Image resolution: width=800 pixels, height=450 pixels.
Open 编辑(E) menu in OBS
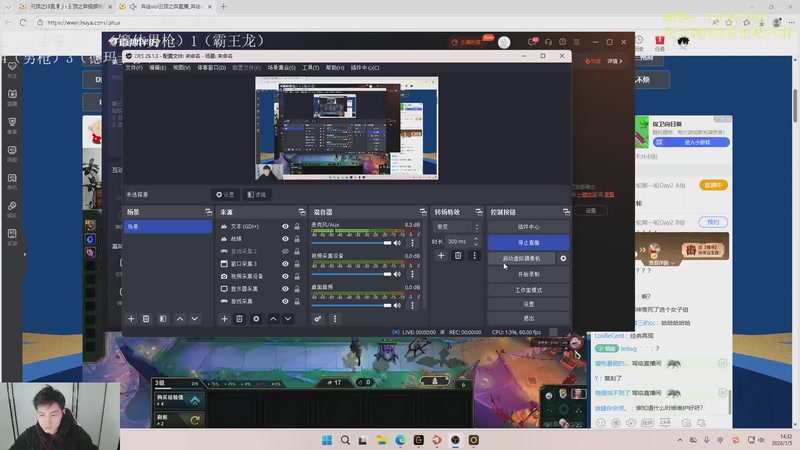pos(157,67)
